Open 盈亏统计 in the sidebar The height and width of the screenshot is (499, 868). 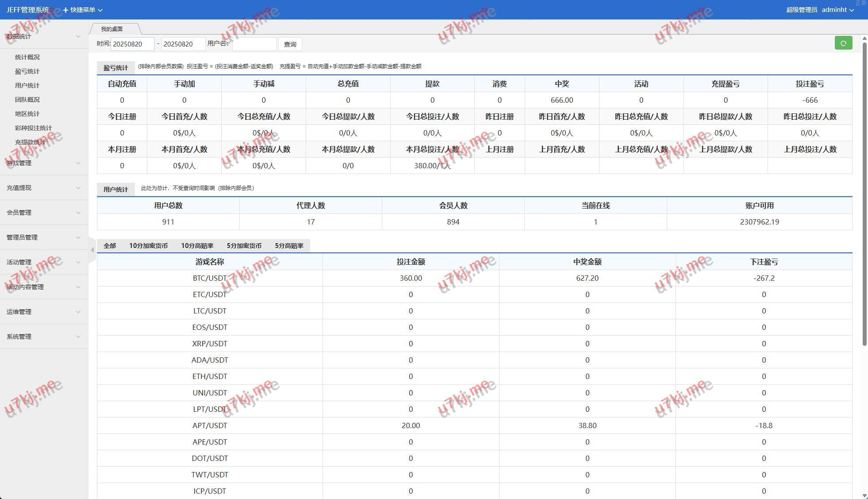pyautogui.click(x=27, y=71)
